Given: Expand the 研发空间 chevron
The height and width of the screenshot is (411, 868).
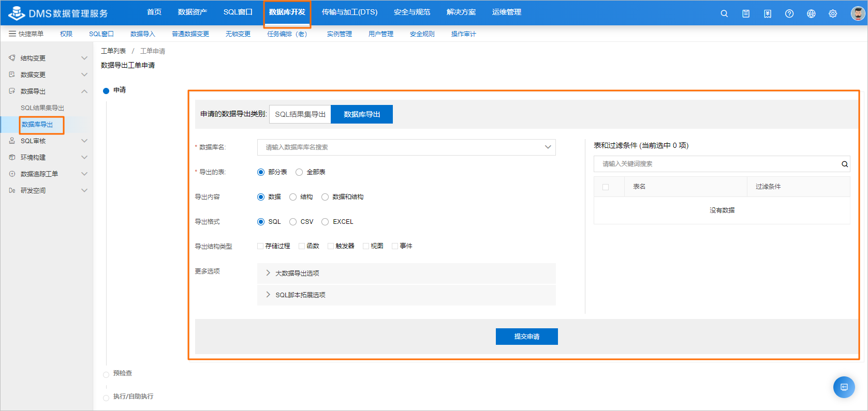Looking at the screenshot, I should (x=84, y=190).
